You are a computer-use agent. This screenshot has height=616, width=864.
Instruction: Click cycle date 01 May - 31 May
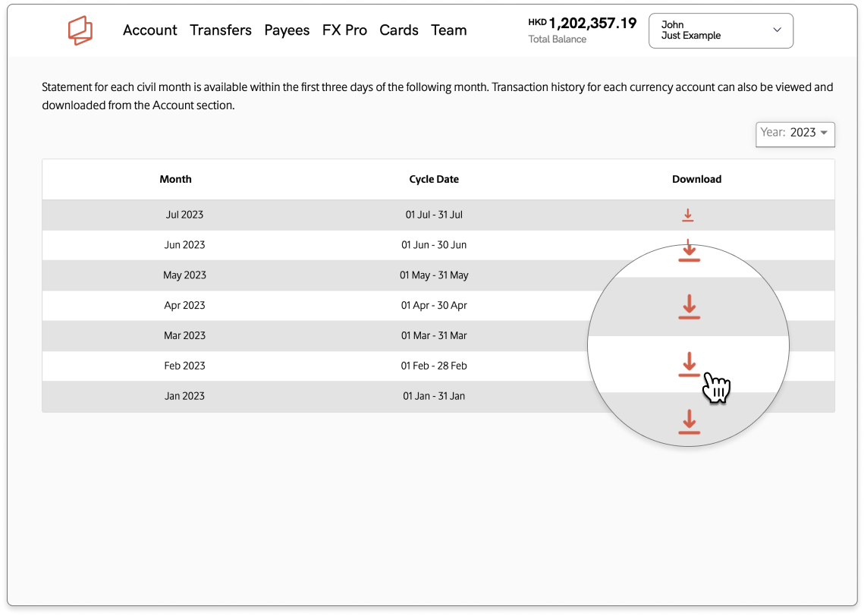coord(434,275)
